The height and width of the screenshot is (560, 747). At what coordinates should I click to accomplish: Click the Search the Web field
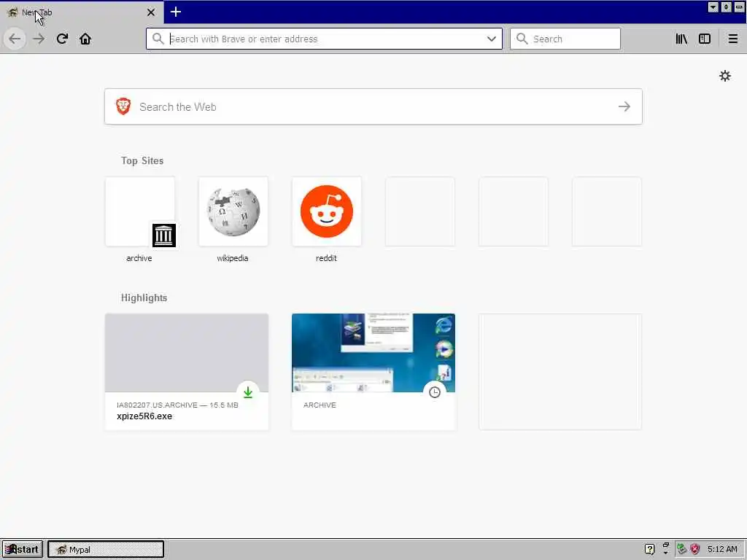(373, 106)
